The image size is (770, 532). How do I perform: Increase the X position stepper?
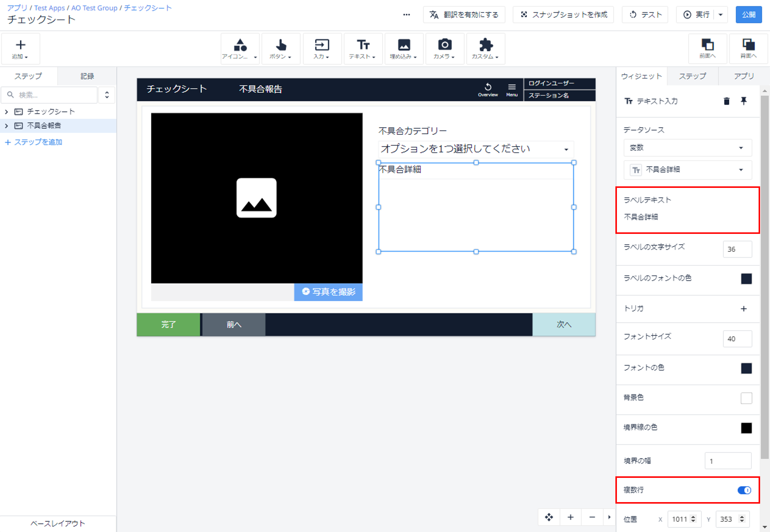693,517
